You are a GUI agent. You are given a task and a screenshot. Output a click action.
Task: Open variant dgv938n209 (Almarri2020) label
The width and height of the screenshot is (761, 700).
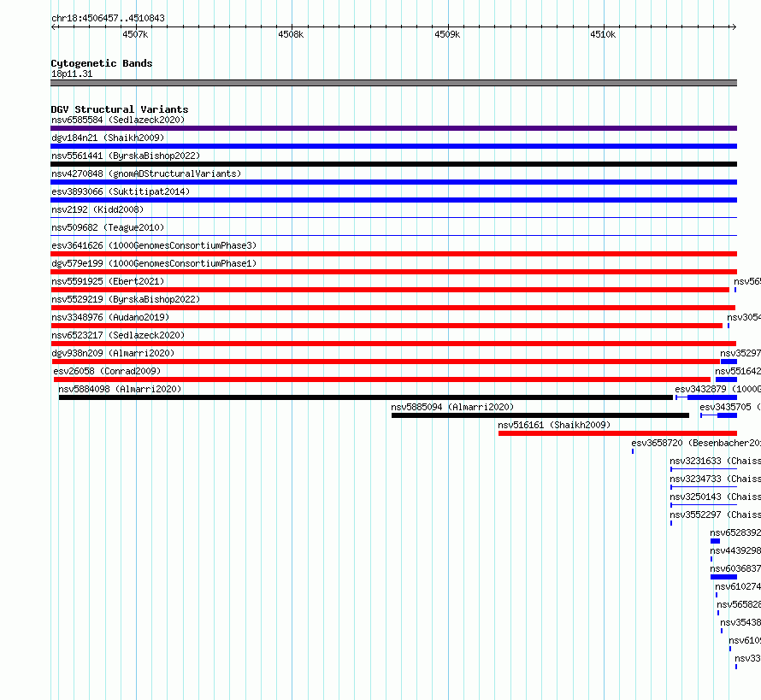click(x=113, y=353)
